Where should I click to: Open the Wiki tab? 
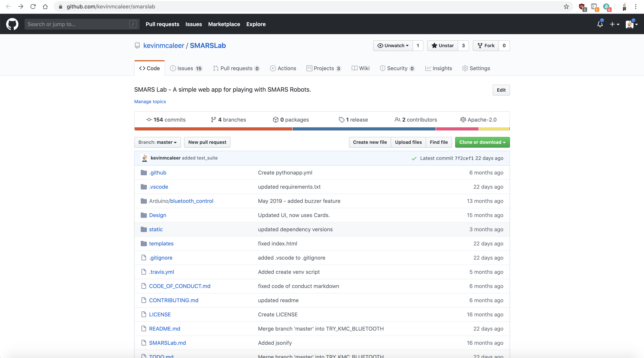[x=360, y=68]
